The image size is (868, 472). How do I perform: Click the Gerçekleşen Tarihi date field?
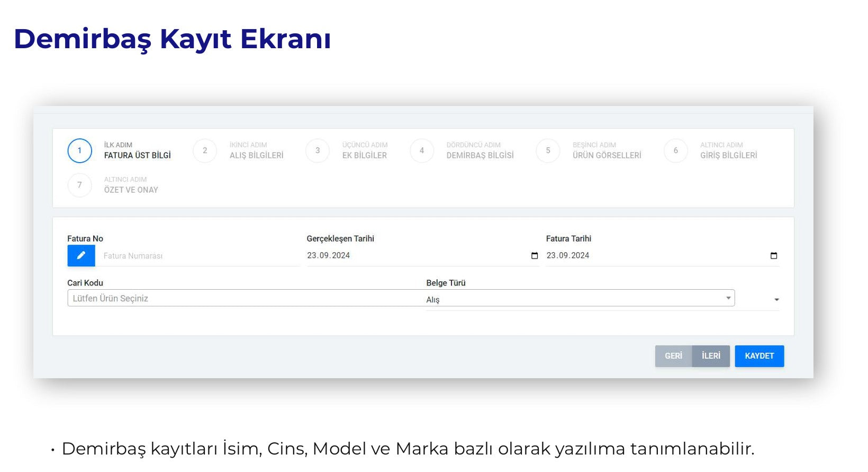point(423,256)
